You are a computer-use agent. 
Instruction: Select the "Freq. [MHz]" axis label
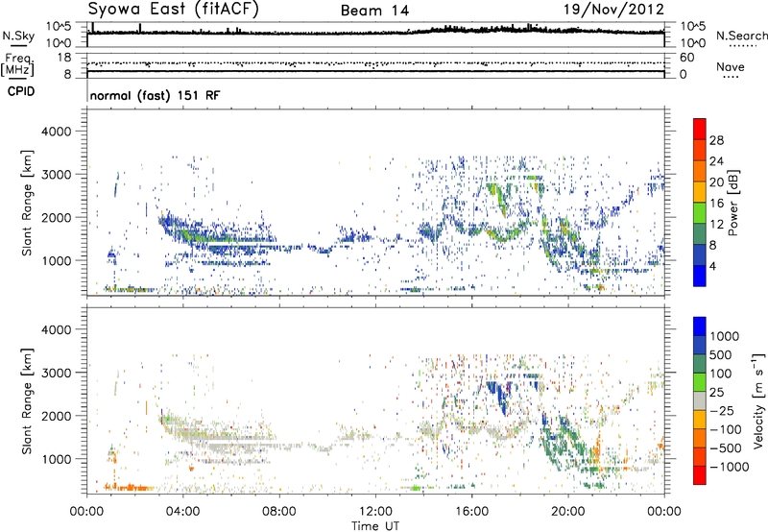point(17,65)
